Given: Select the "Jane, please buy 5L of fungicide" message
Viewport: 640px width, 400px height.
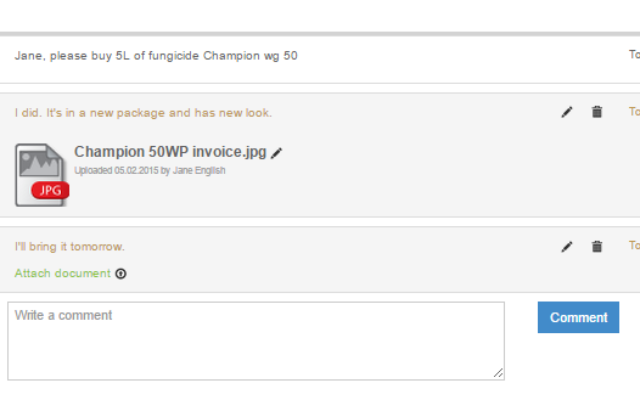Looking at the screenshot, I should point(156,56).
